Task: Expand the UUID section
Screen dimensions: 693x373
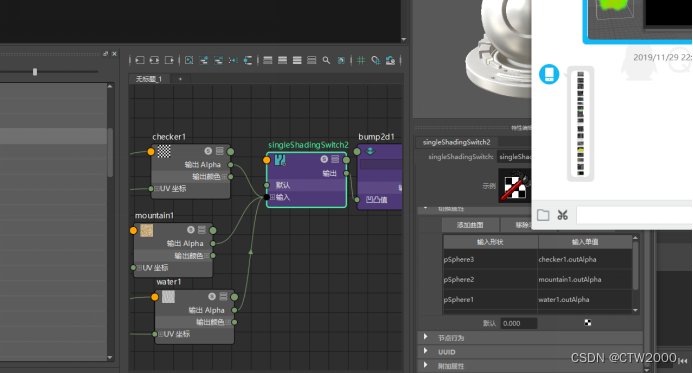Action: (426, 351)
